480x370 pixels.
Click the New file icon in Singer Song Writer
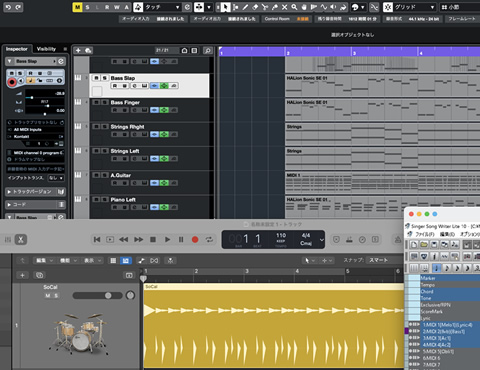coord(414,245)
